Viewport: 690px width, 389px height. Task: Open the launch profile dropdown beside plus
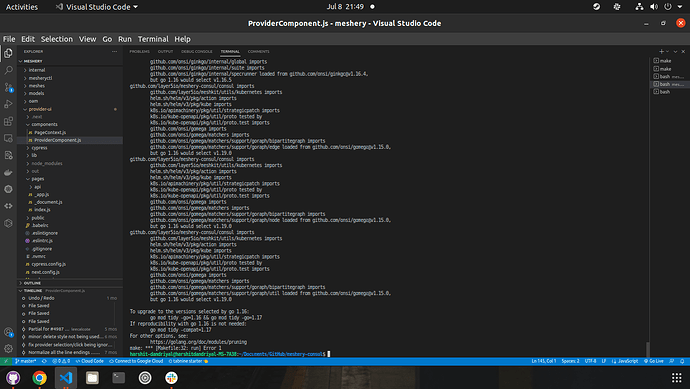(x=667, y=51)
